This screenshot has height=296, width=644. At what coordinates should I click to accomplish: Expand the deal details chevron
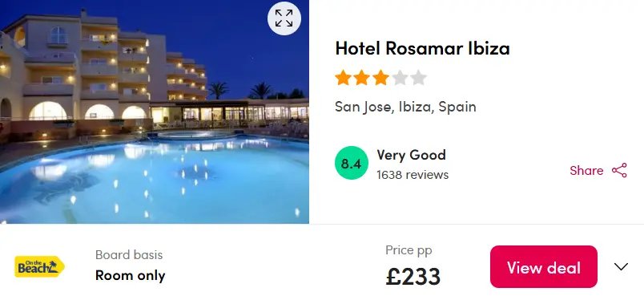tap(621, 267)
